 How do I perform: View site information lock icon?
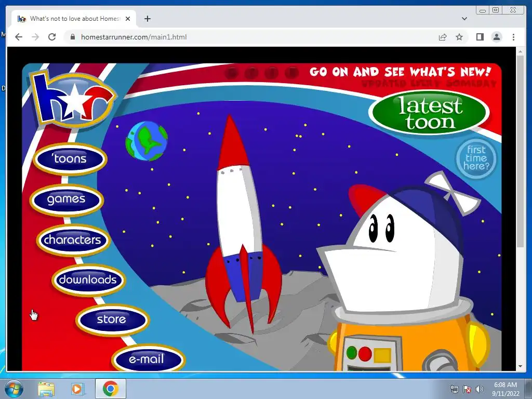(72, 37)
